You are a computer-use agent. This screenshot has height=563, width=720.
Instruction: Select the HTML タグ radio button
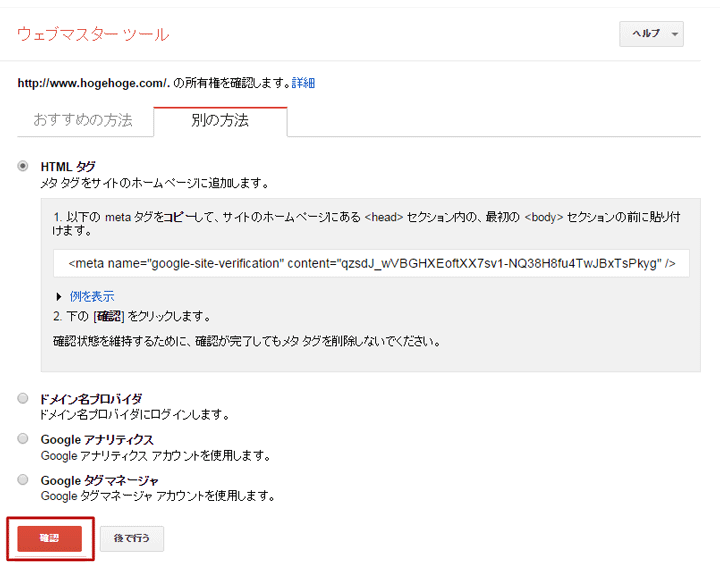23,166
